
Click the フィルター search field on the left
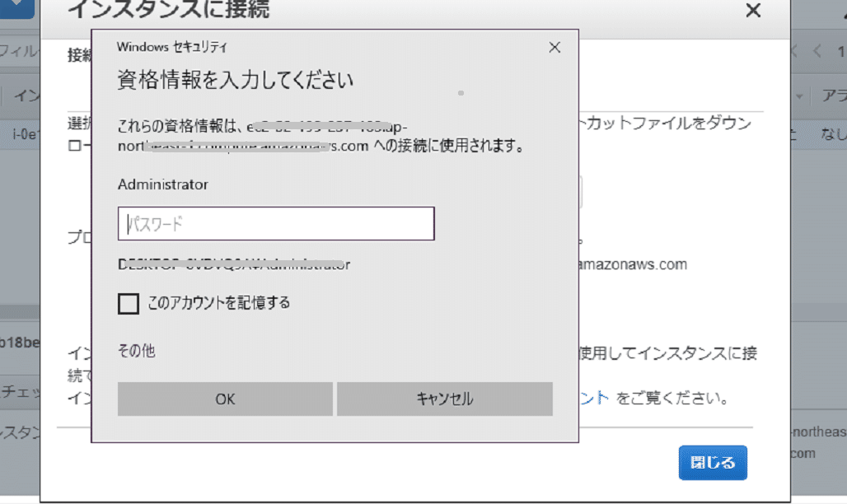click(16, 50)
